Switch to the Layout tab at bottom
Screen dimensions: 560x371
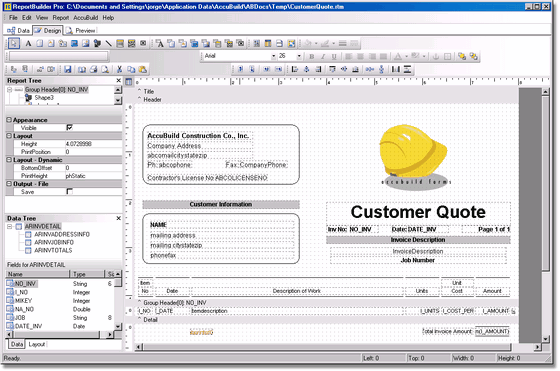36,344
